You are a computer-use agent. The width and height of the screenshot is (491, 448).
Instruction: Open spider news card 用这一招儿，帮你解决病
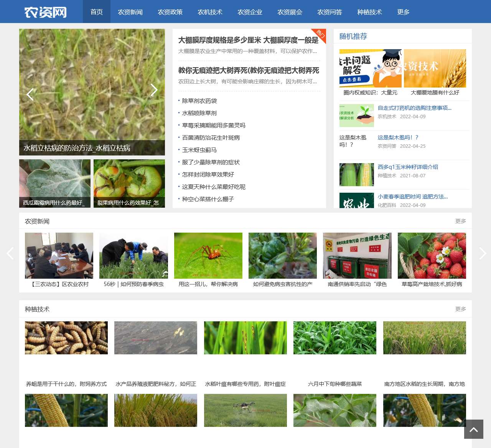coord(208,260)
